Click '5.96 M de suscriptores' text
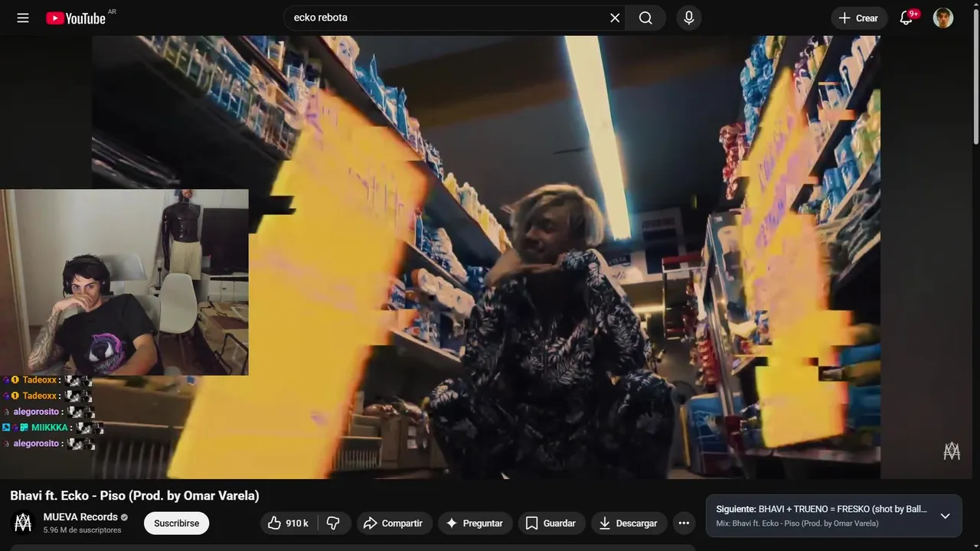Viewport: 980px width, 551px height. coord(82,530)
